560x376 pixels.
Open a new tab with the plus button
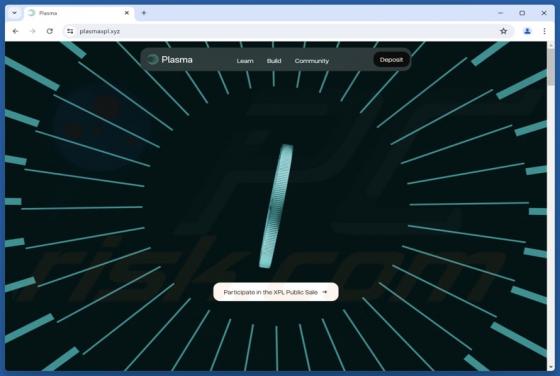point(144,13)
